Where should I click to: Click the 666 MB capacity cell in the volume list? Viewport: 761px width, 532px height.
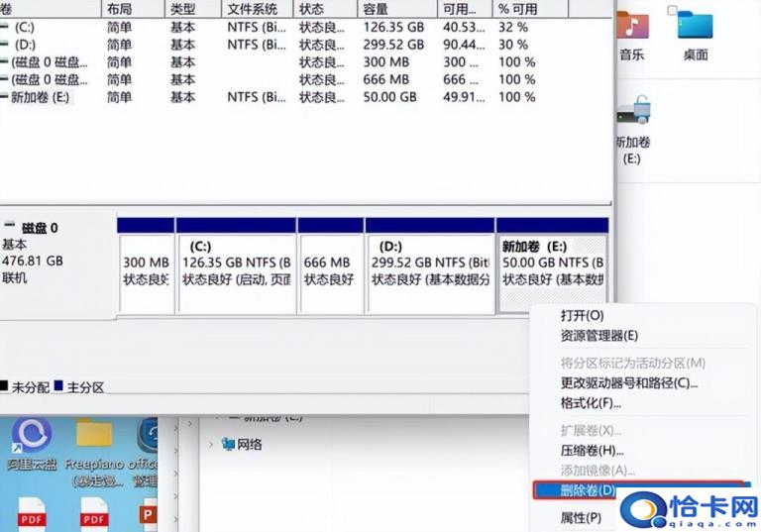pyautogui.click(x=385, y=79)
